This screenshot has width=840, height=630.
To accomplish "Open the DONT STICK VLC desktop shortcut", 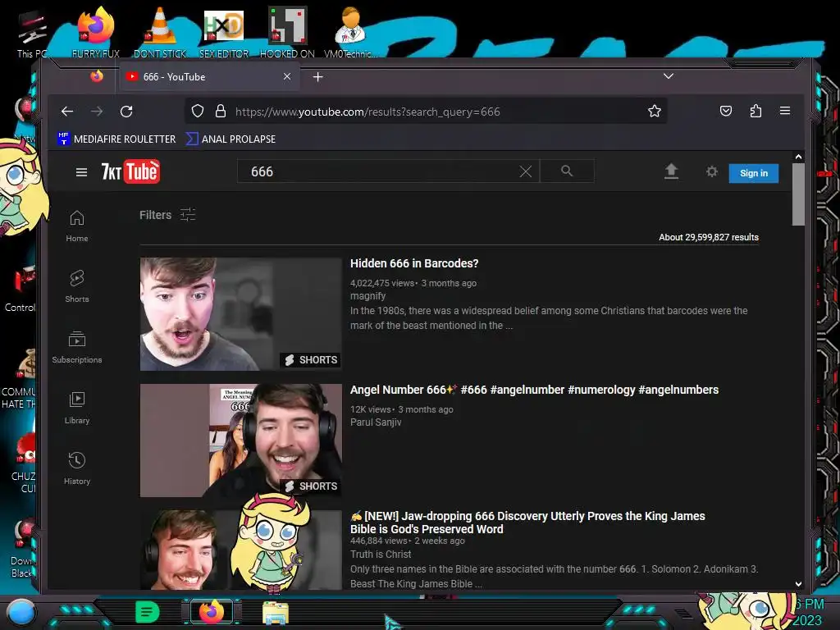I will (x=160, y=32).
